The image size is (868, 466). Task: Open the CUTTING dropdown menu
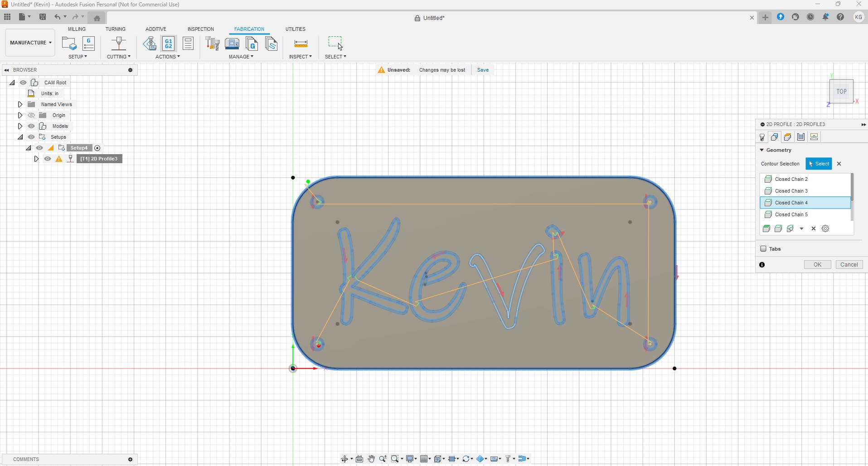click(x=119, y=57)
